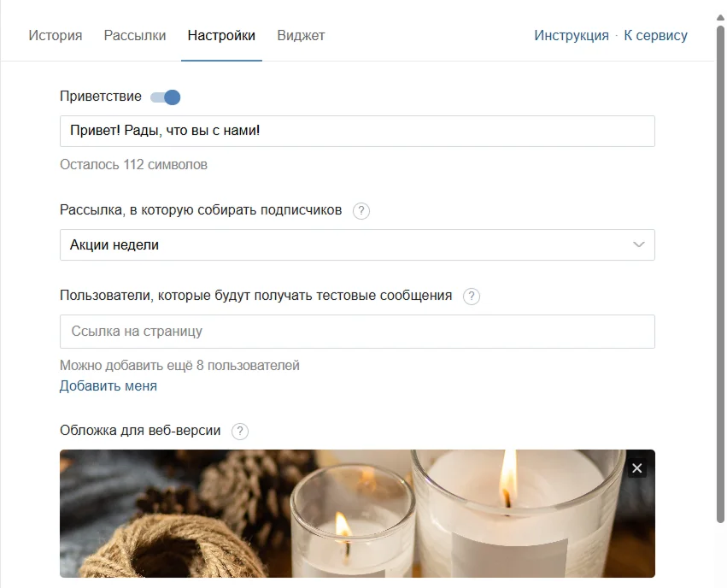
Task: Follow the К сервису link
Action: click(x=655, y=35)
